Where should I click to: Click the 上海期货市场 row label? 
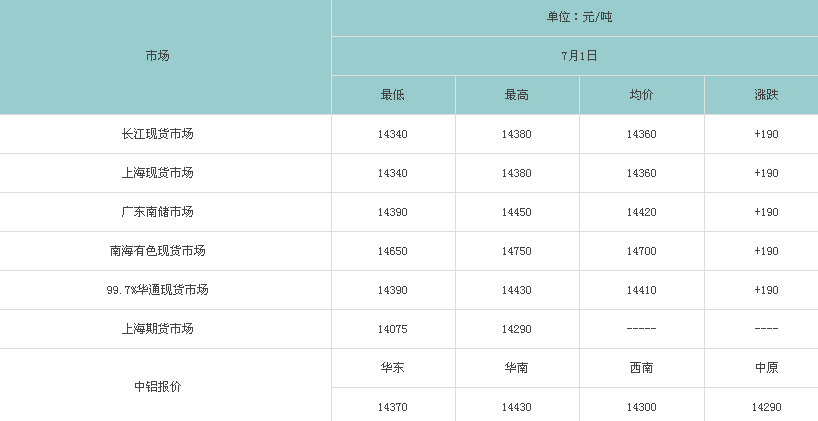pos(157,329)
